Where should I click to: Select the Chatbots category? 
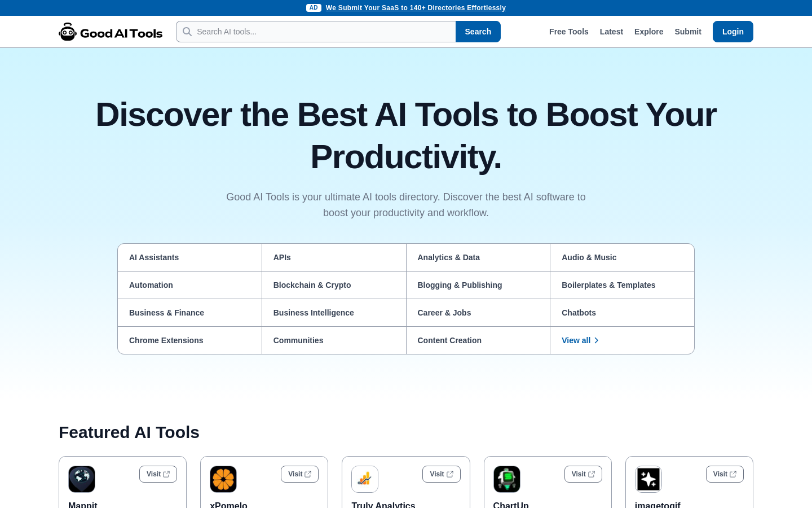(622, 313)
